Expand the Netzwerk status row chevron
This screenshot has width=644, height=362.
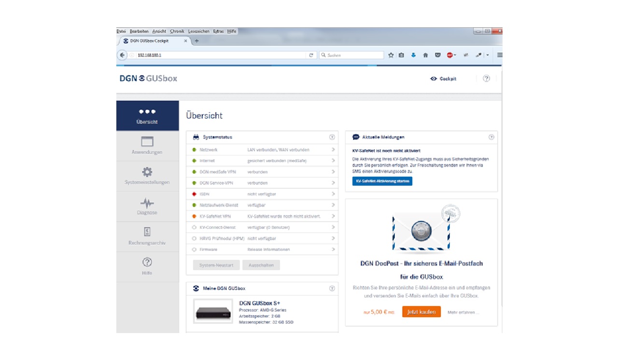point(333,150)
